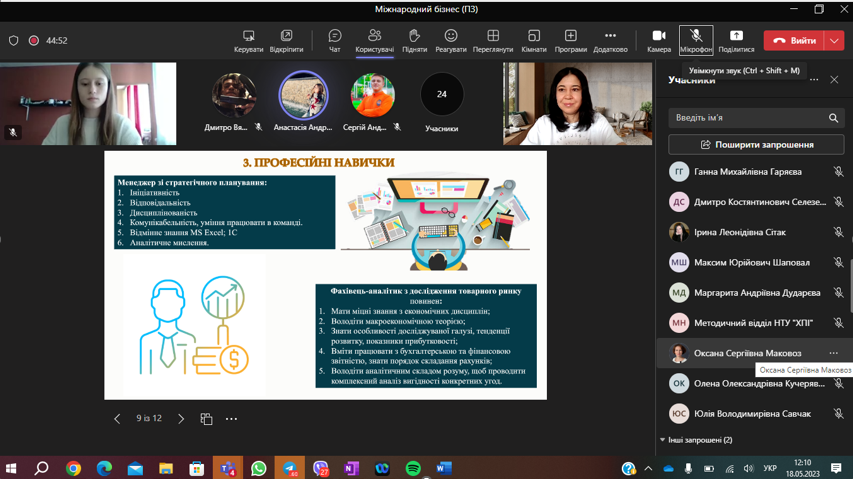Toggle the Користувачі participants panel
853x479 pixels.
(374, 40)
